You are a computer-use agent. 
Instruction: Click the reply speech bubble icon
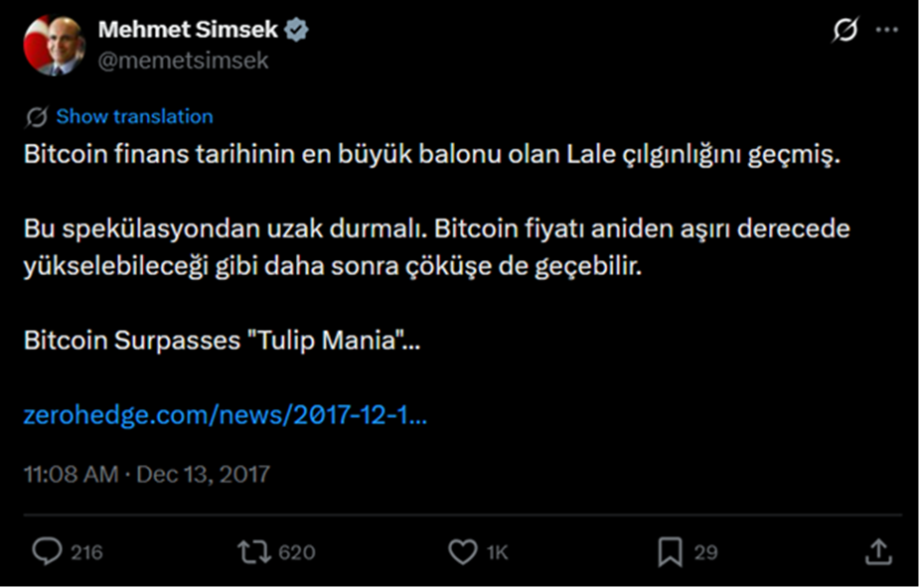click(47, 552)
